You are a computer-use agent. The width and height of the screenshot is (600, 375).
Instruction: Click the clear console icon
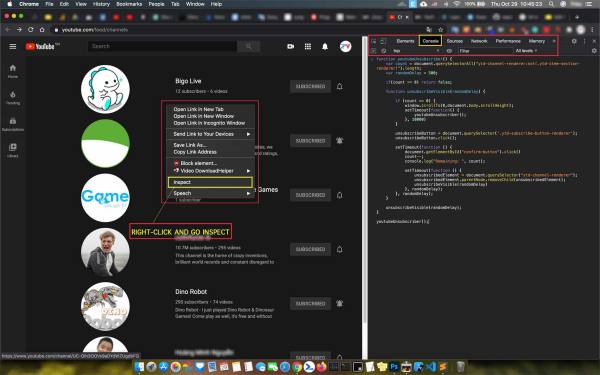point(383,51)
